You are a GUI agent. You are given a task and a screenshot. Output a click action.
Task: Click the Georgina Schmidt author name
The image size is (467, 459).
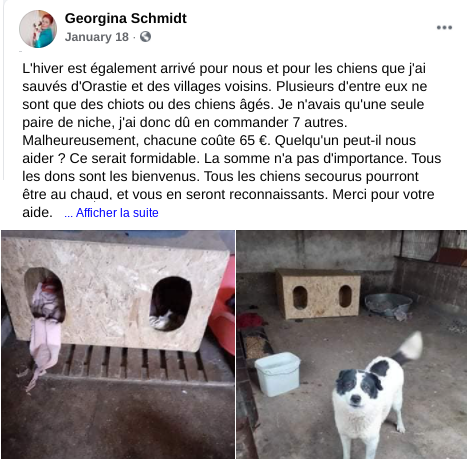[x=126, y=18]
